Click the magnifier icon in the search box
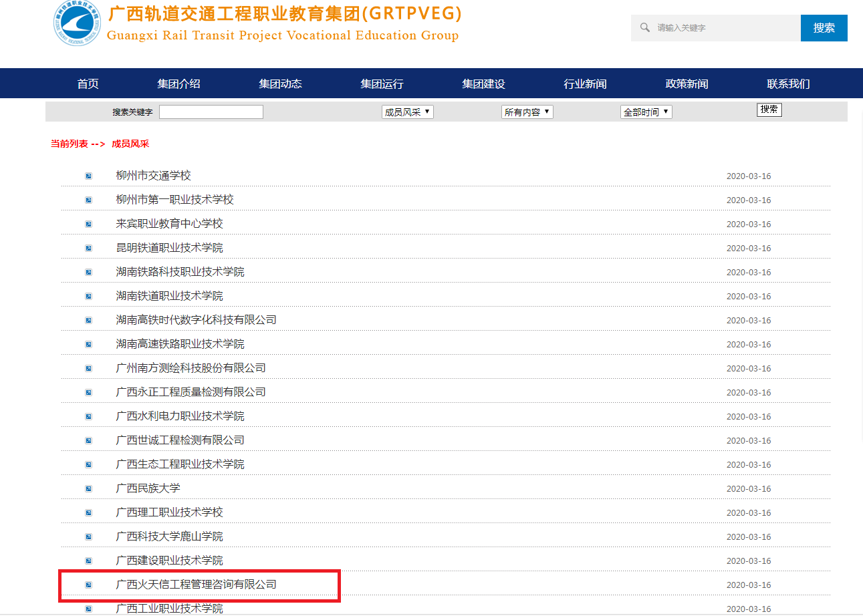This screenshot has width=863, height=616. (x=645, y=27)
